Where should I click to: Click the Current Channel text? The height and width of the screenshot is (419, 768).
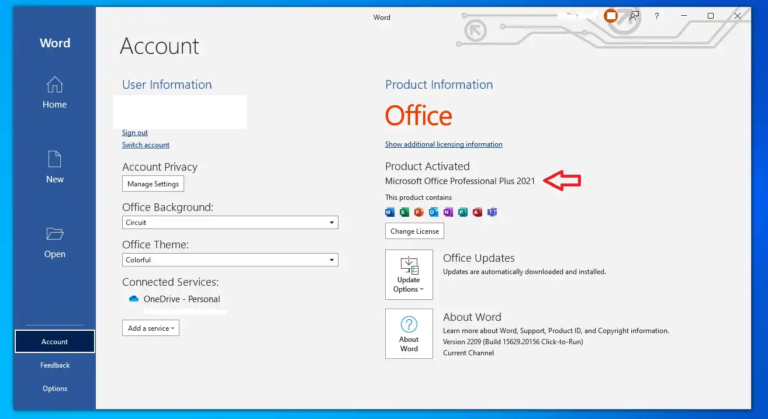(468, 353)
